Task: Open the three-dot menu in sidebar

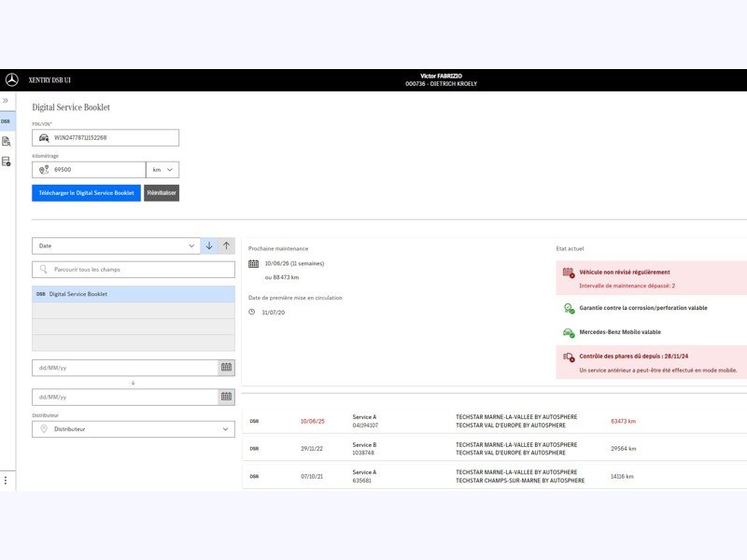Action: [x=6, y=480]
